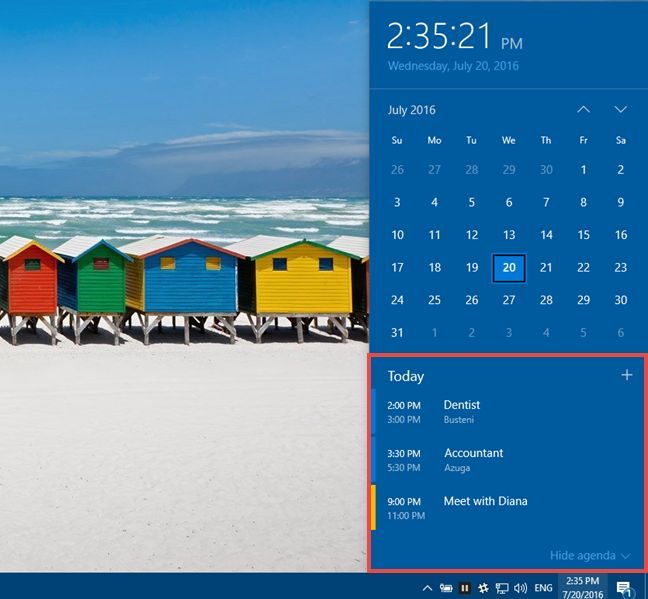Click the gear-shaped tray icon
The height and width of the screenshot is (599, 648).
coord(483,587)
